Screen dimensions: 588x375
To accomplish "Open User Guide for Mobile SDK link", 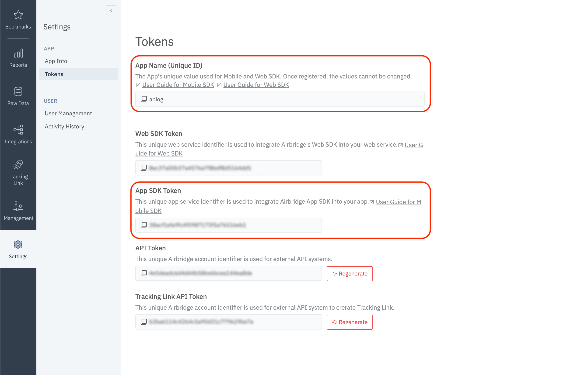I will (x=178, y=85).
